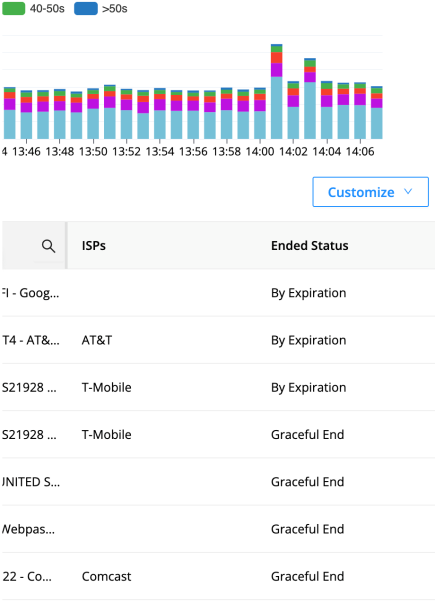Toggle the green 40-50s legend swatch
The width and height of the screenshot is (435, 602).
click(13, 8)
